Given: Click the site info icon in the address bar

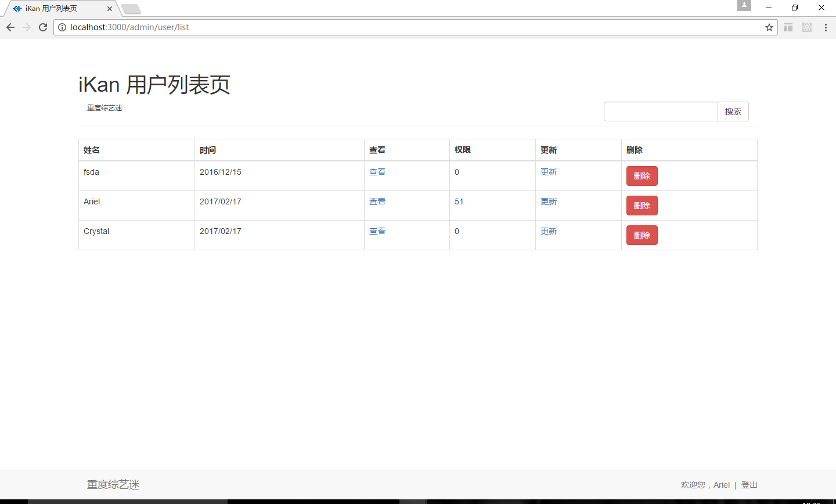Looking at the screenshot, I should pyautogui.click(x=62, y=27).
